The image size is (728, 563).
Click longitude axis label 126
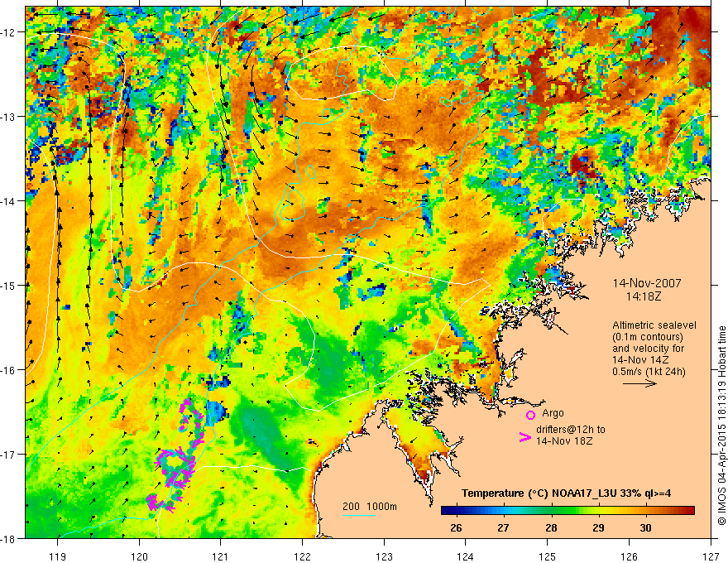[x=629, y=556]
